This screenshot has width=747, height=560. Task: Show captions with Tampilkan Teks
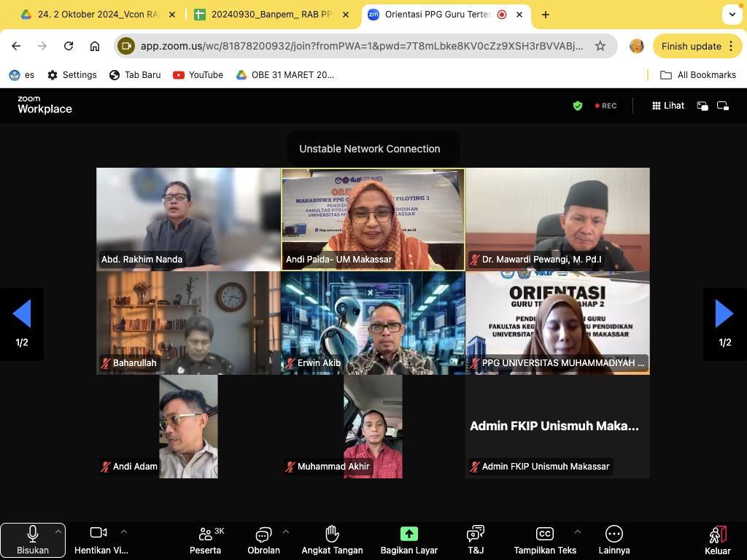coord(545,540)
